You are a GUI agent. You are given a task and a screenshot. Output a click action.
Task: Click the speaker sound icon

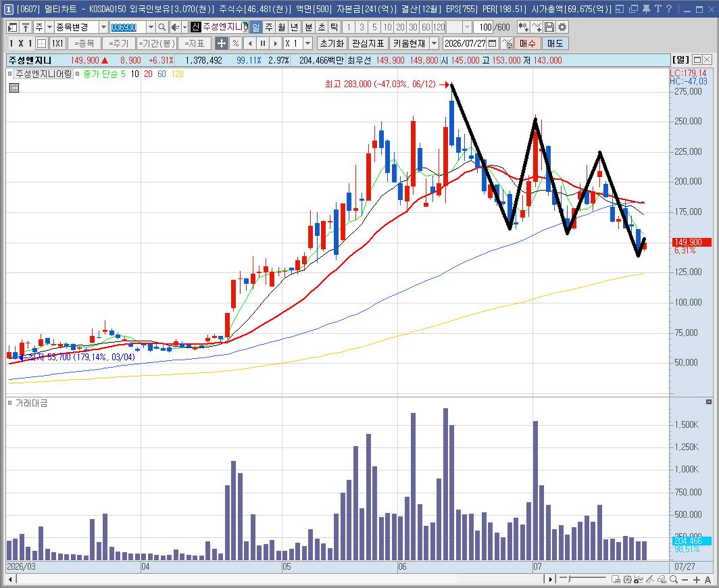pyautogui.click(x=175, y=28)
